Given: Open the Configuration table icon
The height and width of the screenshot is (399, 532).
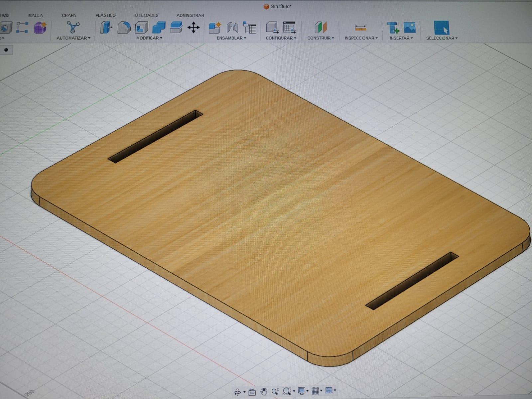Looking at the screenshot, I should point(290,28).
